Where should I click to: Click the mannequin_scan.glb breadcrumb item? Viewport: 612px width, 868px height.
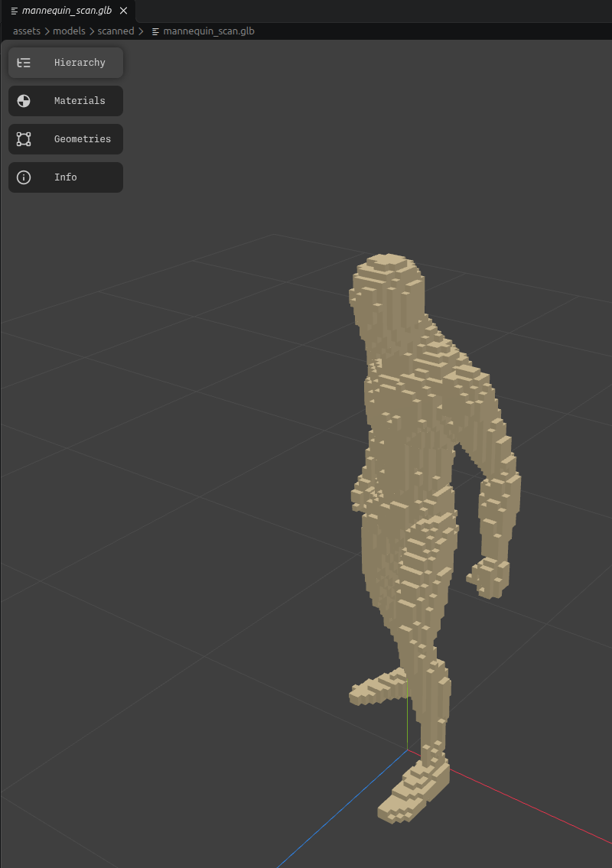point(209,31)
